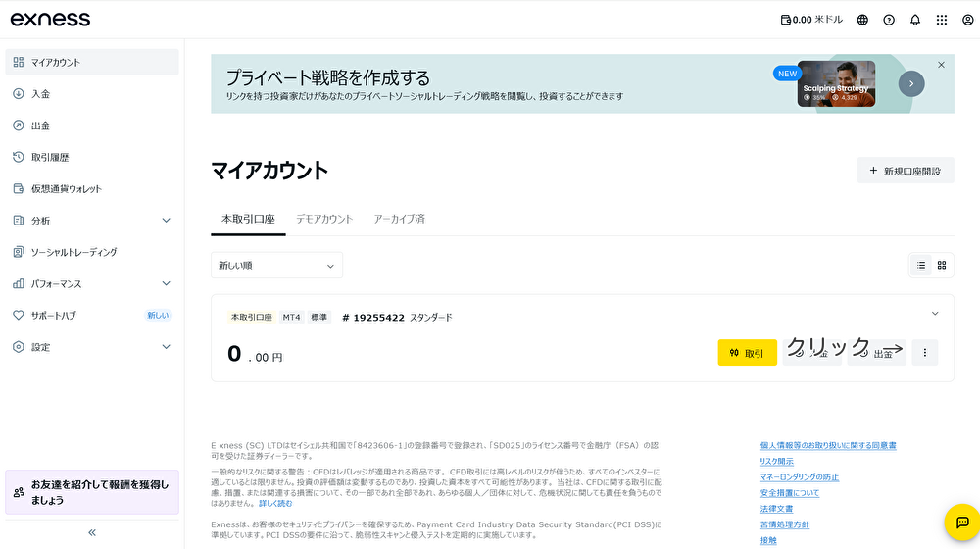This screenshot has height=549, width=980.
Task: Click the account number # 19255422
Action: click(x=373, y=318)
